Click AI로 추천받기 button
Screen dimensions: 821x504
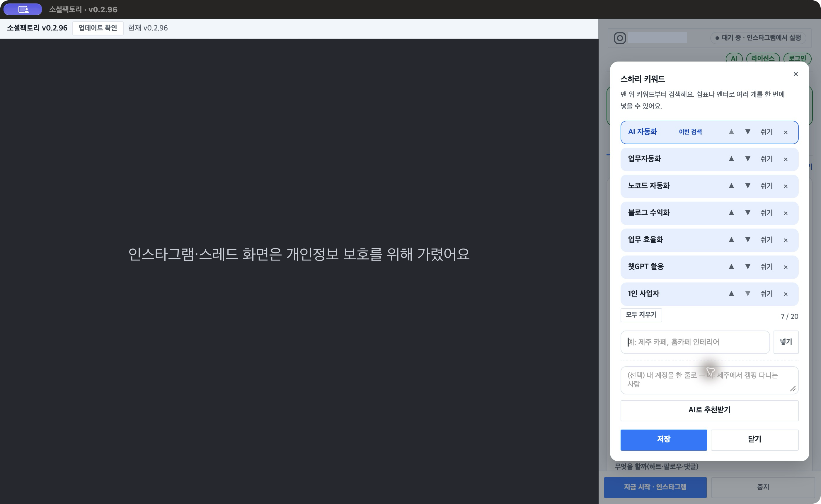click(x=709, y=410)
